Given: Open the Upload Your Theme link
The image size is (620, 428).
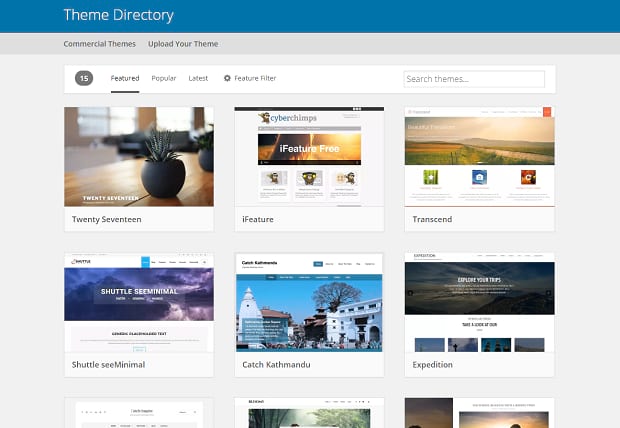Looking at the screenshot, I should [x=183, y=44].
